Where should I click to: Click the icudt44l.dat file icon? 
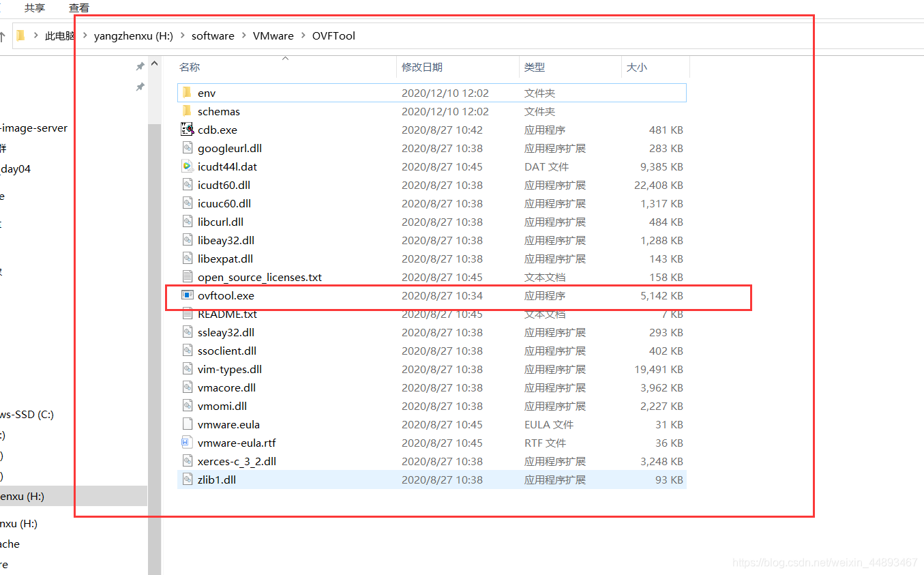[x=188, y=166]
